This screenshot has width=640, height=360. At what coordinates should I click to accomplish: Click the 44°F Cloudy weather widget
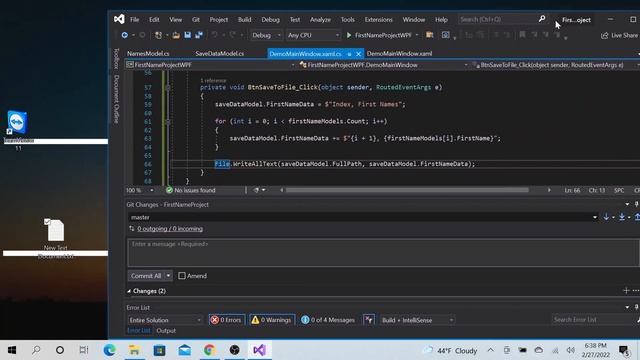(451, 351)
